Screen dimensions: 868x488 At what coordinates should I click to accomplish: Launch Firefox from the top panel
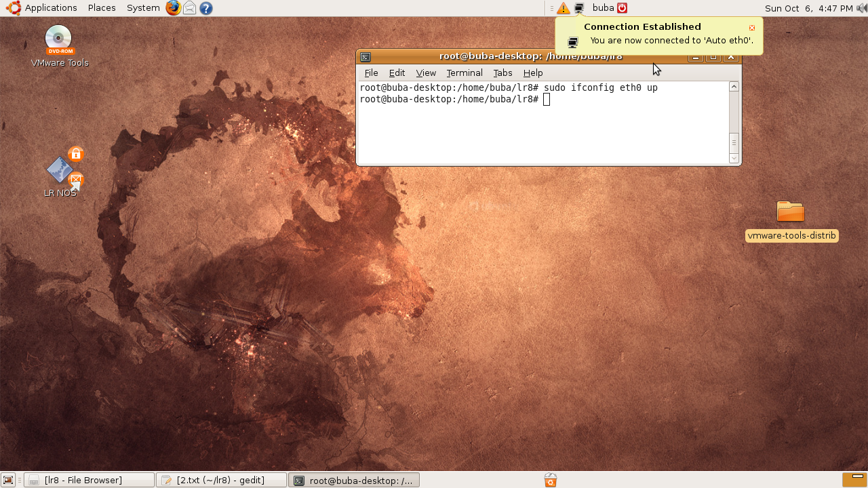[x=174, y=8]
